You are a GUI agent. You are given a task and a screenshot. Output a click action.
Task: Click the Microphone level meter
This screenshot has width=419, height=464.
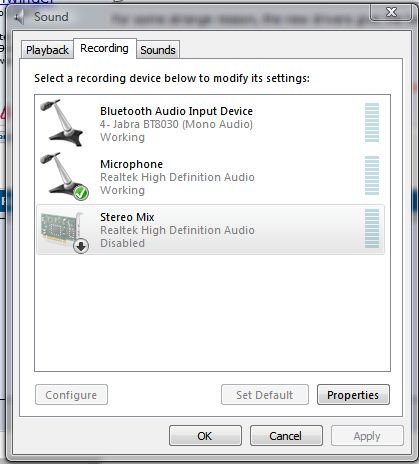[x=372, y=176]
